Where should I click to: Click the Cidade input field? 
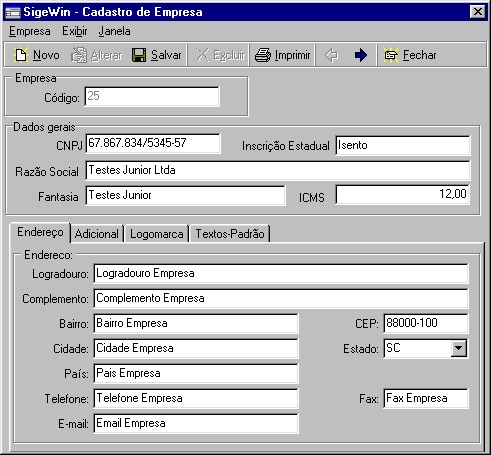coord(196,349)
